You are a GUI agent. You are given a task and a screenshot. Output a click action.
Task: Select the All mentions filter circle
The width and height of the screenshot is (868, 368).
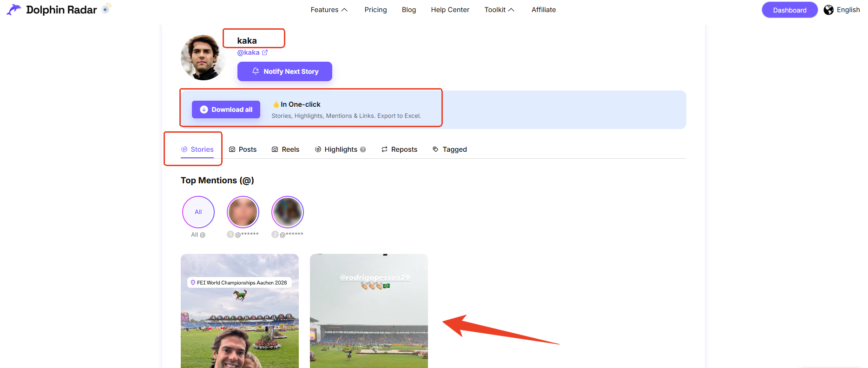pos(198,212)
